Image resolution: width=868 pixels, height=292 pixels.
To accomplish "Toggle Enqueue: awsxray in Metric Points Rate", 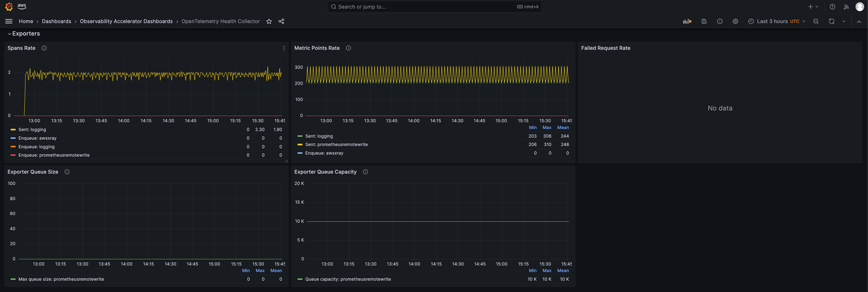I will pyautogui.click(x=324, y=153).
